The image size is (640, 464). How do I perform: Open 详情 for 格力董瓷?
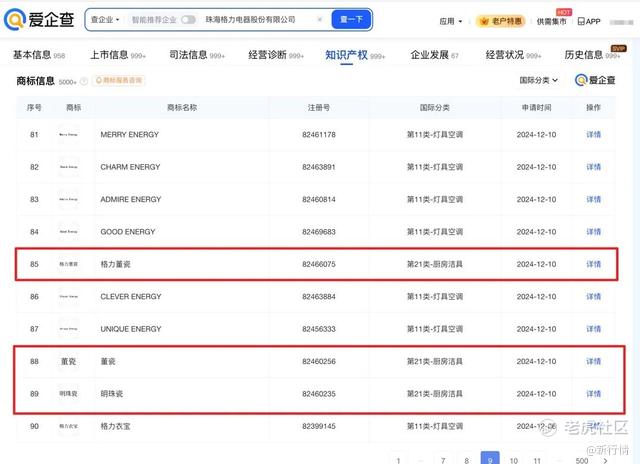pyautogui.click(x=593, y=264)
